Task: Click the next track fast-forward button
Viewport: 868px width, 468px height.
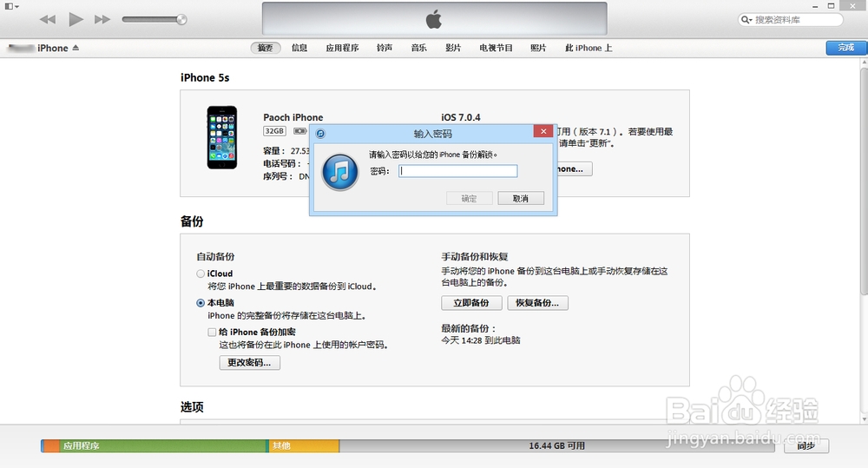Action: pos(102,19)
